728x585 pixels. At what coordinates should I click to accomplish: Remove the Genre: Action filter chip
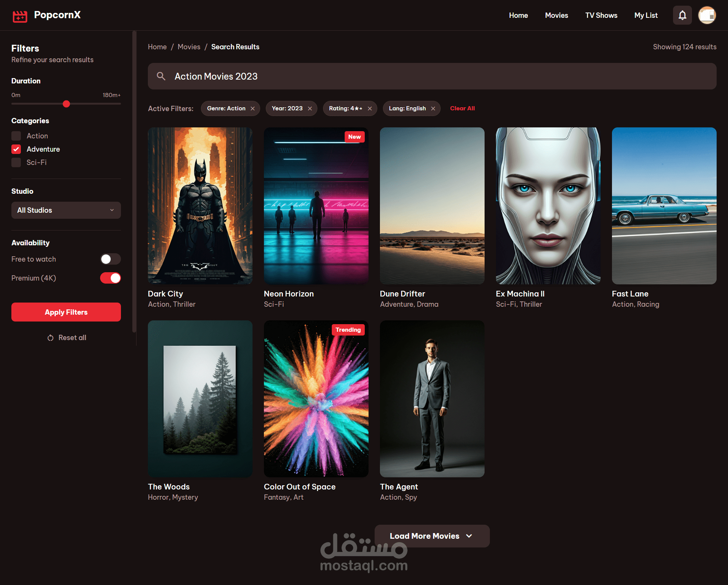[253, 108]
